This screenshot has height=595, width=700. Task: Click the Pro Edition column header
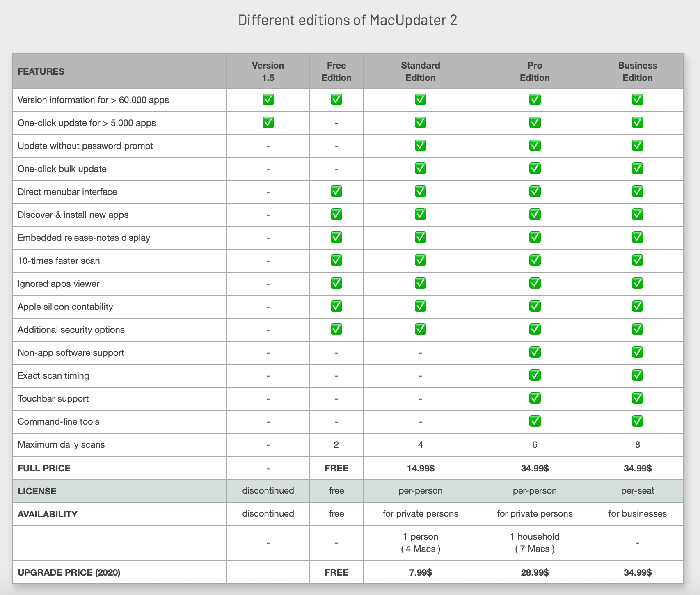tap(535, 71)
